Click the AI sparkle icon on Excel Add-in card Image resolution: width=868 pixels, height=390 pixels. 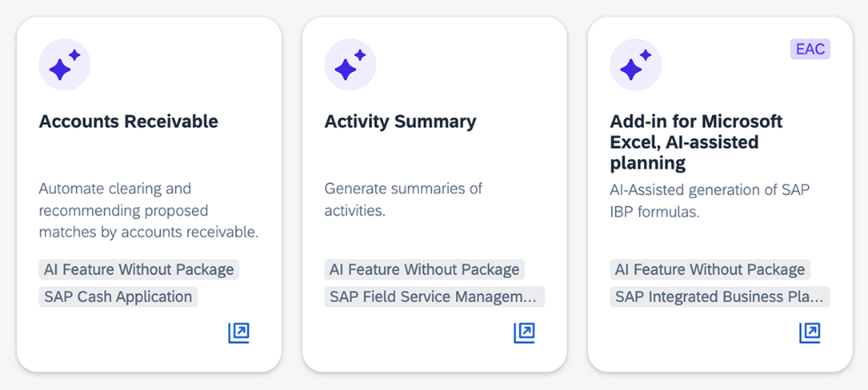(x=636, y=65)
